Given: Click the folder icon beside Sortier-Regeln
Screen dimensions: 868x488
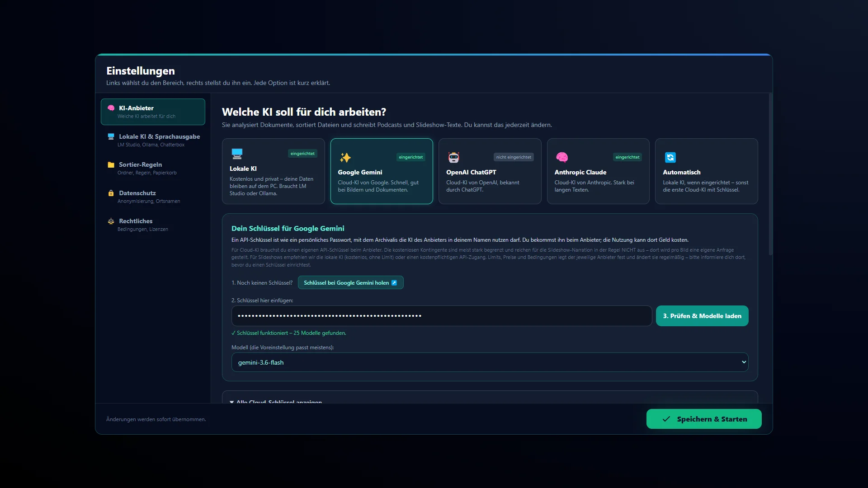Looking at the screenshot, I should (111, 164).
